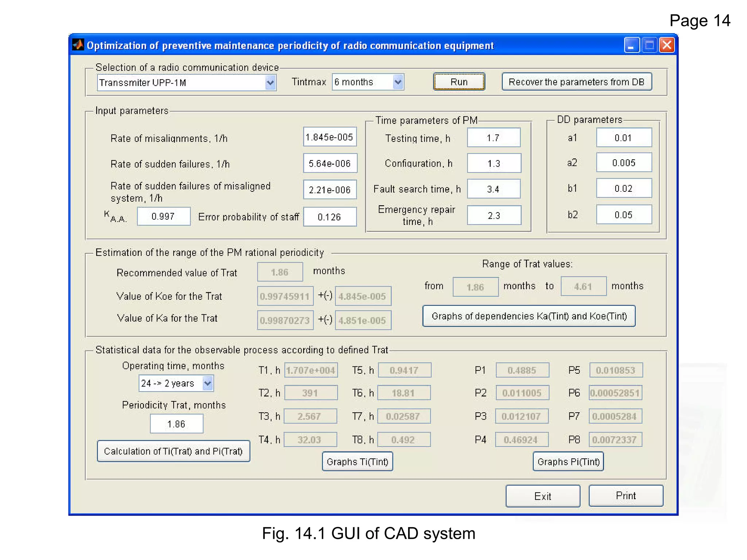Click the Ka tolerance 4.851e-005
This screenshot has width=747, height=560.
(363, 320)
